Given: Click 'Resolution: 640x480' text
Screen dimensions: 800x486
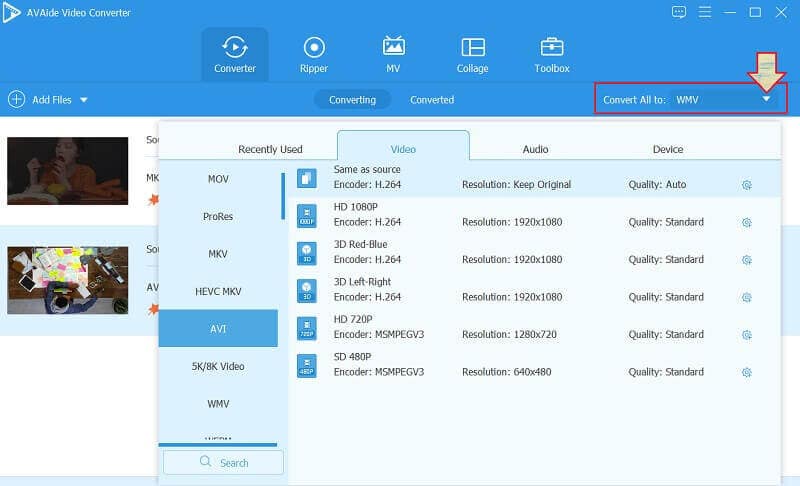Looking at the screenshot, I should pos(507,372).
